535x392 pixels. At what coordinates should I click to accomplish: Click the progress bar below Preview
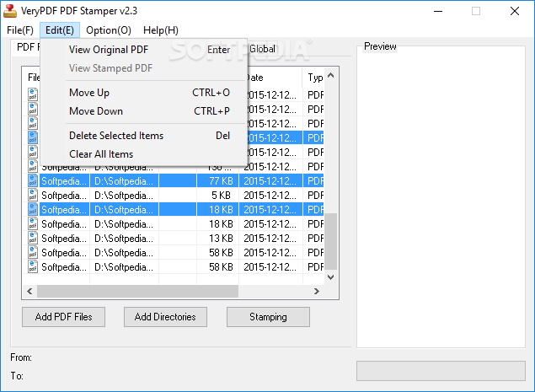click(441, 371)
